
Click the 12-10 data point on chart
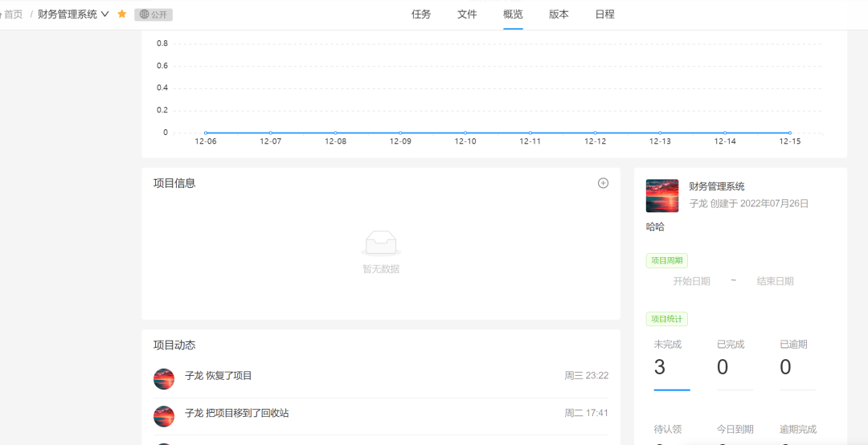(x=465, y=133)
